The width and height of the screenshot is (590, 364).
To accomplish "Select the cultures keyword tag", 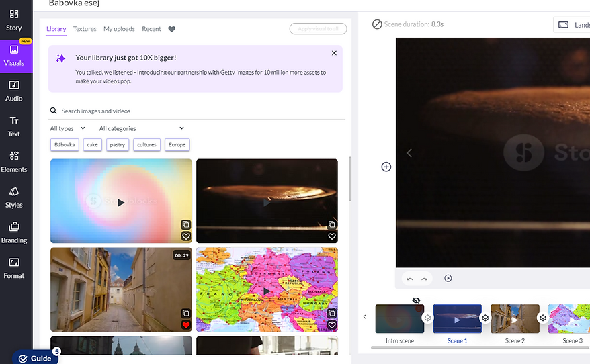I will [x=146, y=145].
